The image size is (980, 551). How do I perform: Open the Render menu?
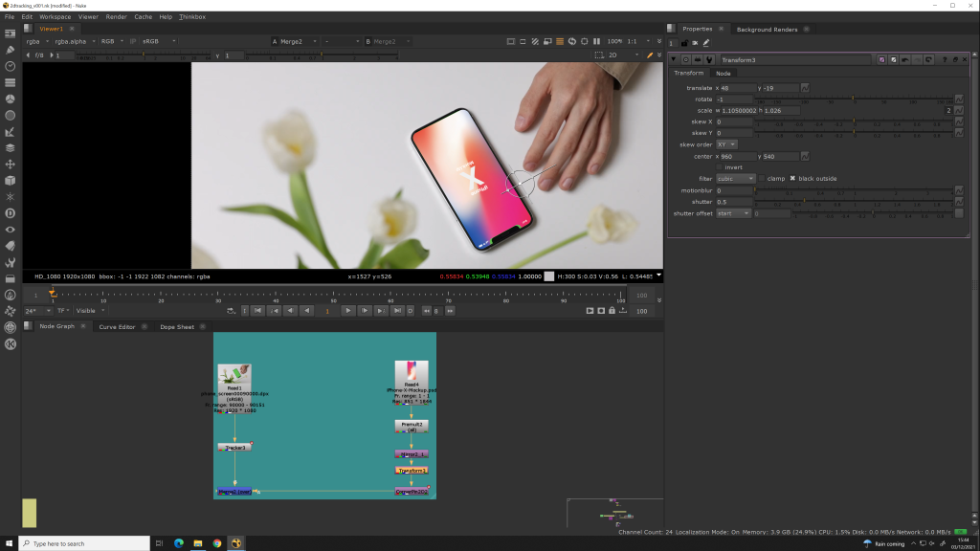[116, 16]
